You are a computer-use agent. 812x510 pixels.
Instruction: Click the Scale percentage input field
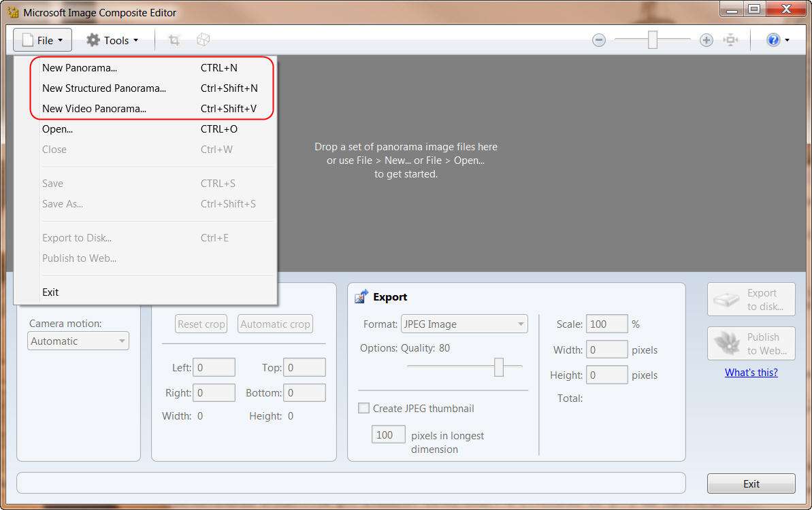606,324
